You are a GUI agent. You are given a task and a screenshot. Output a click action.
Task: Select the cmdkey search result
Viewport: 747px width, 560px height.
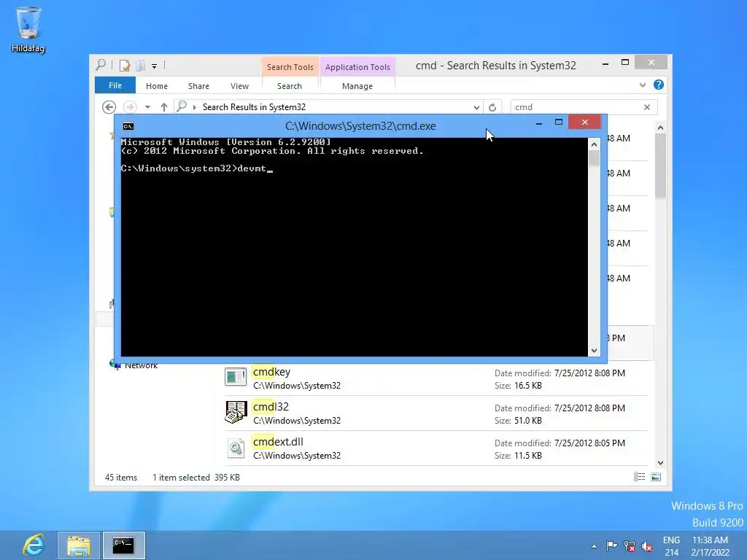[x=436, y=378]
